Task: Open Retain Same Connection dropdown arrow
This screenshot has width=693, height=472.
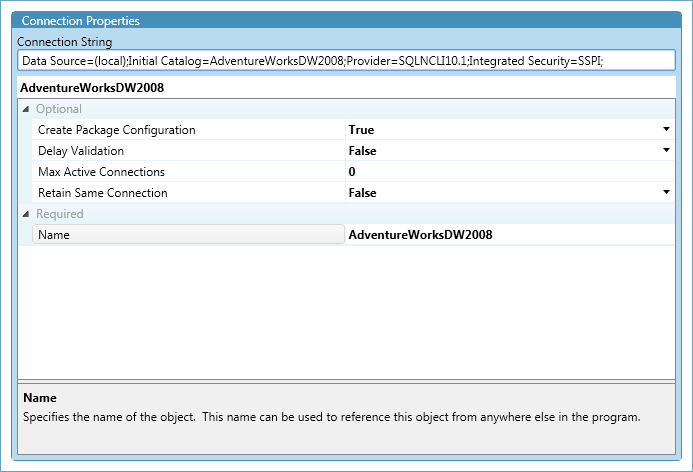Action: click(x=666, y=192)
